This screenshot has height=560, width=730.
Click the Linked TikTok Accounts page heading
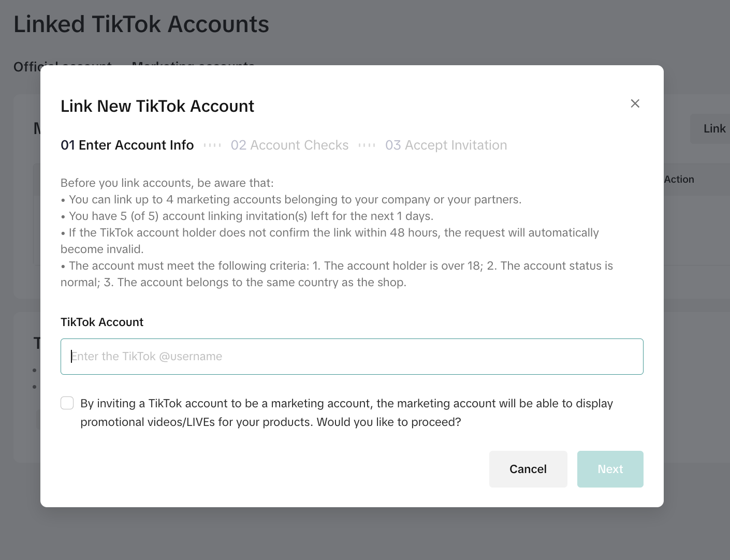click(141, 24)
